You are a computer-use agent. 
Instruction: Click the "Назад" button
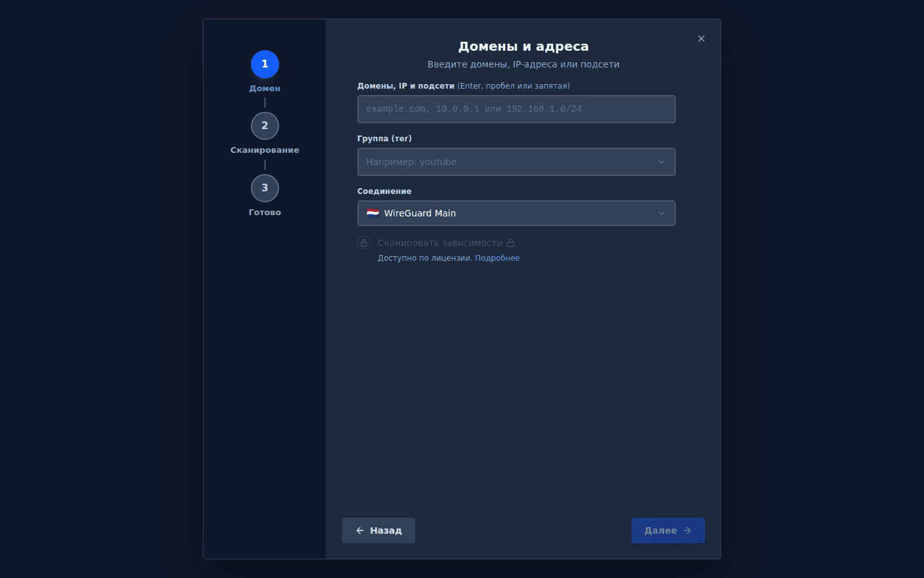pyautogui.click(x=379, y=530)
